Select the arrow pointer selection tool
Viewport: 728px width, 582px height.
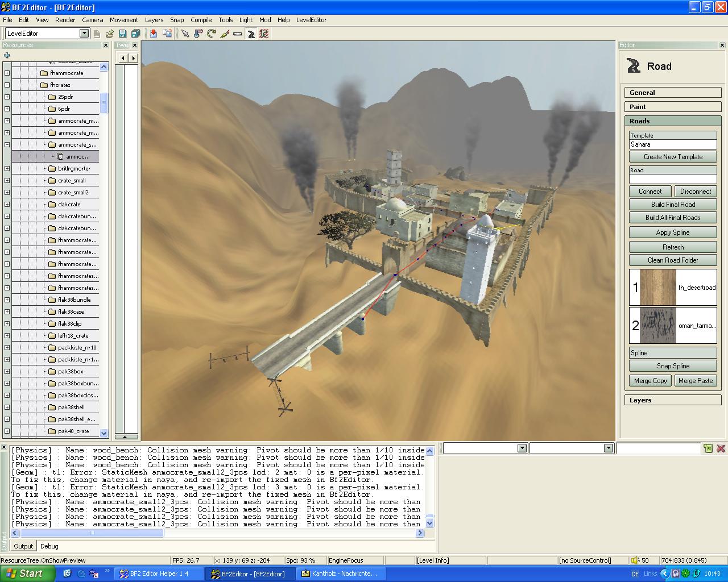point(185,34)
